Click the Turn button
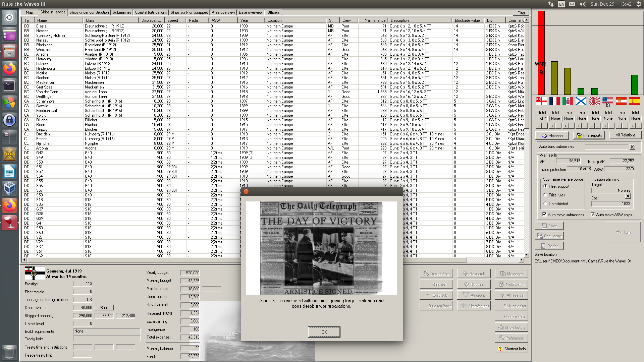This screenshot has height=362, width=644. tap(623, 232)
